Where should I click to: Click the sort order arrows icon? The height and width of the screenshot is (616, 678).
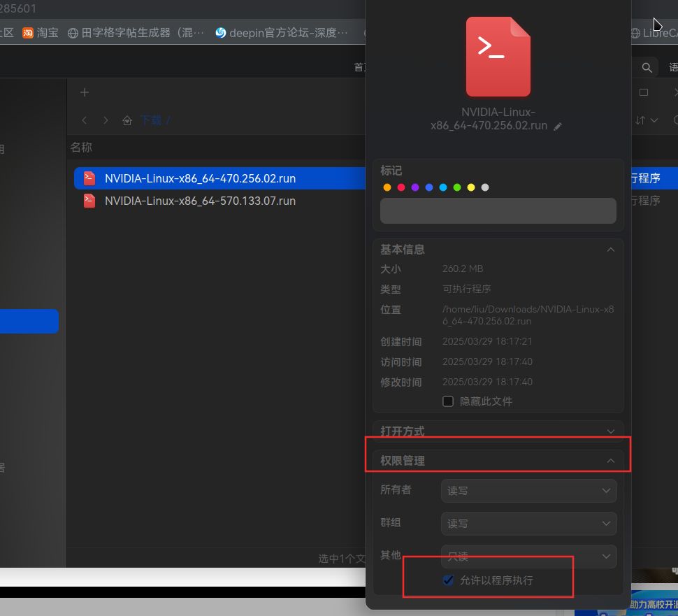point(640,120)
